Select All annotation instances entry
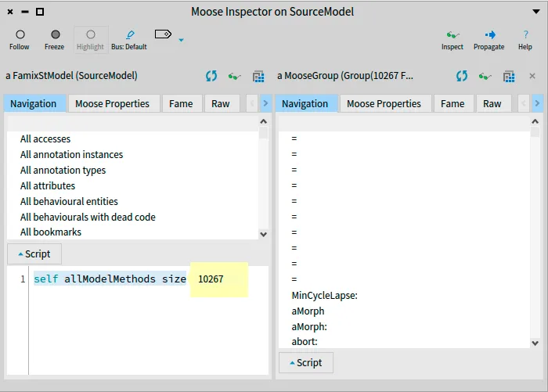The image size is (548, 392). pyautogui.click(x=133, y=154)
